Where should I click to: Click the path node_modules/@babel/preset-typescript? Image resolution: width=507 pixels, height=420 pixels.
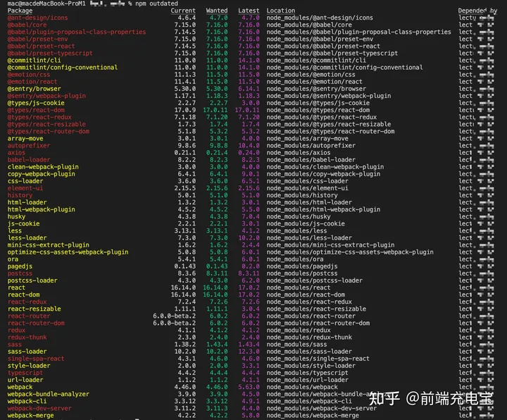click(x=332, y=54)
